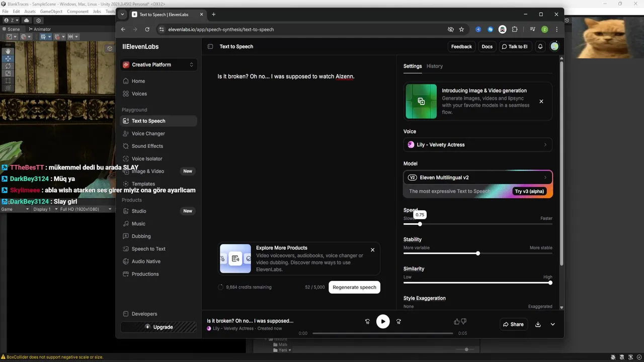This screenshot has height=362, width=644.
Task: Skip forward 10 seconds in the player
Action: 398,321
